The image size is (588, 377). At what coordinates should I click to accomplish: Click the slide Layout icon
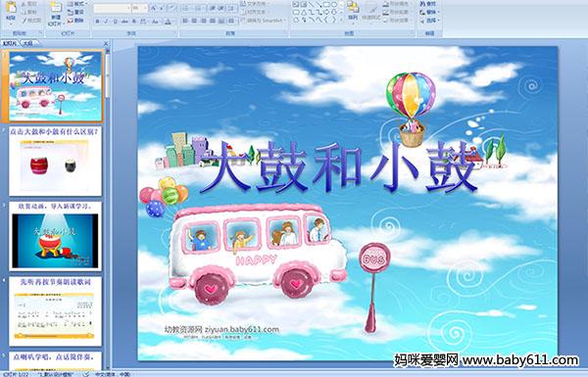pyautogui.click(x=76, y=4)
